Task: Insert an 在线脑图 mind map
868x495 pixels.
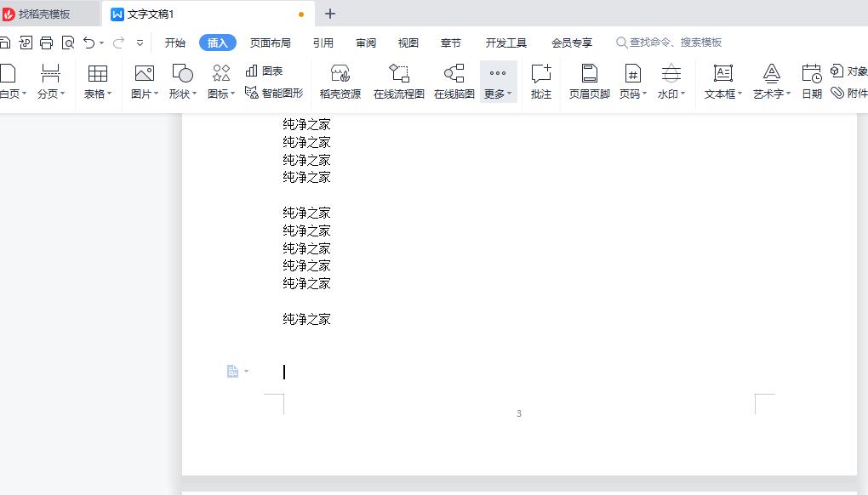Action: point(454,82)
